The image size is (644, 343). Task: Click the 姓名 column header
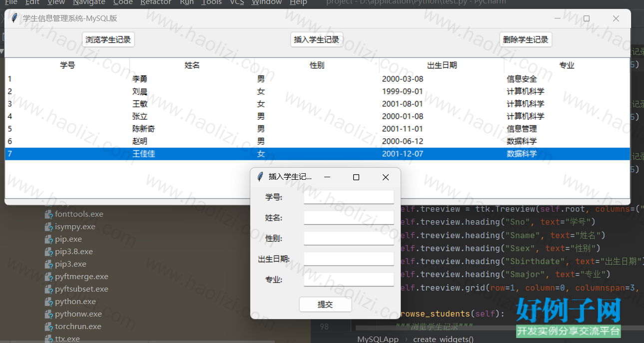[192, 65]
